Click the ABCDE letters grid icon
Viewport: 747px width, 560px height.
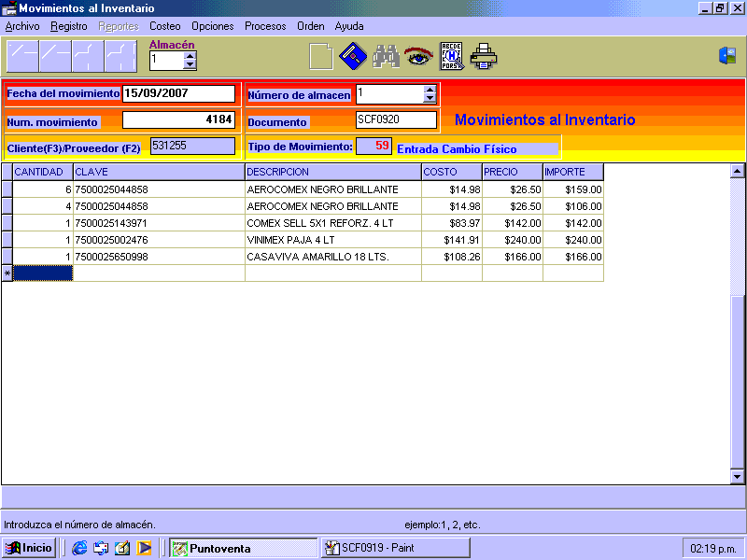pos(452,57)
